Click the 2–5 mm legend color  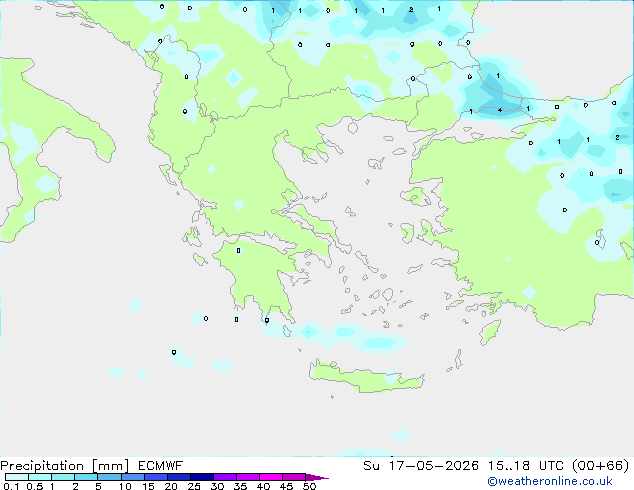pyautogui.click(x=86, y=477)
